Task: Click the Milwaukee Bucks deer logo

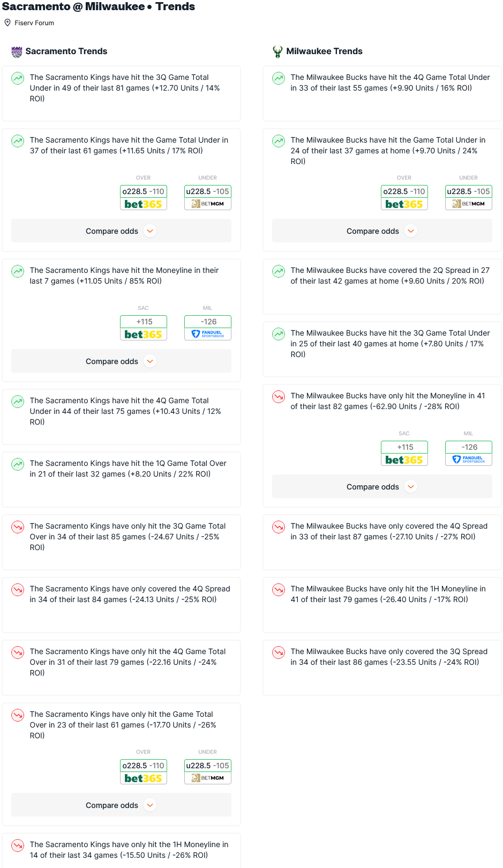Action: point(277,51)
